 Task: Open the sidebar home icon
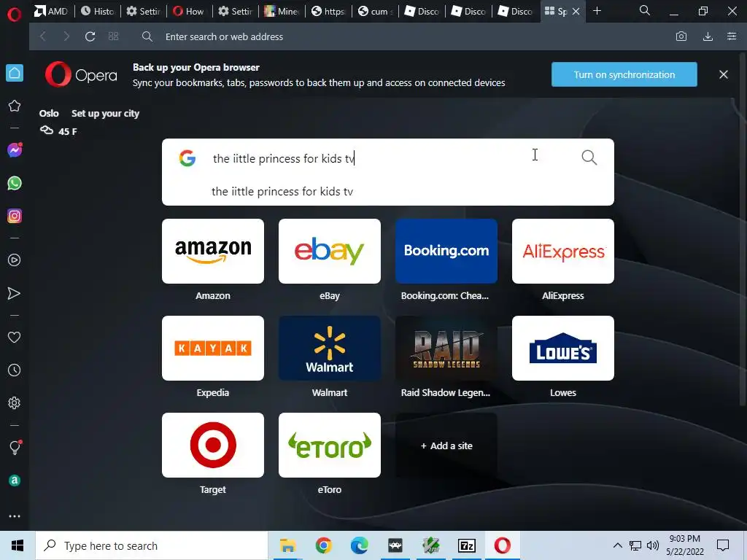(15, 73)
